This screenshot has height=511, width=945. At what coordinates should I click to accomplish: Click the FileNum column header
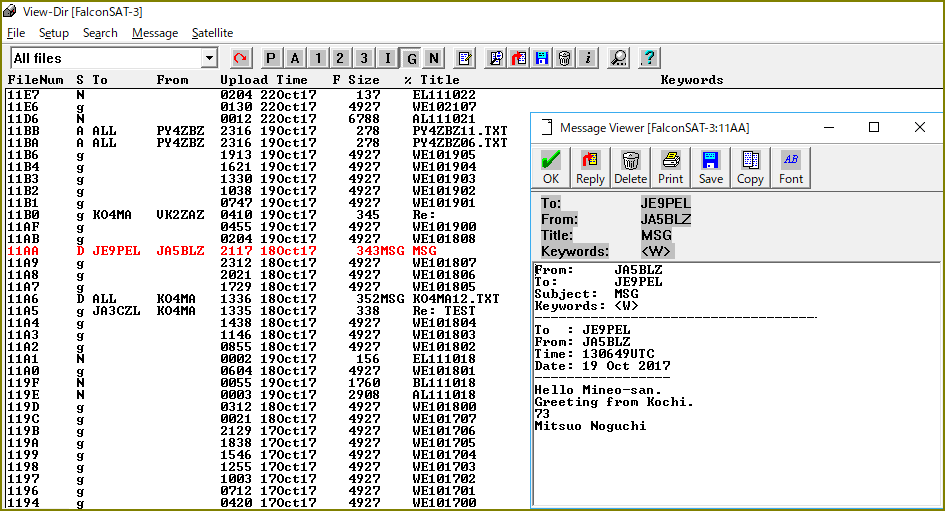coord(35,80)
